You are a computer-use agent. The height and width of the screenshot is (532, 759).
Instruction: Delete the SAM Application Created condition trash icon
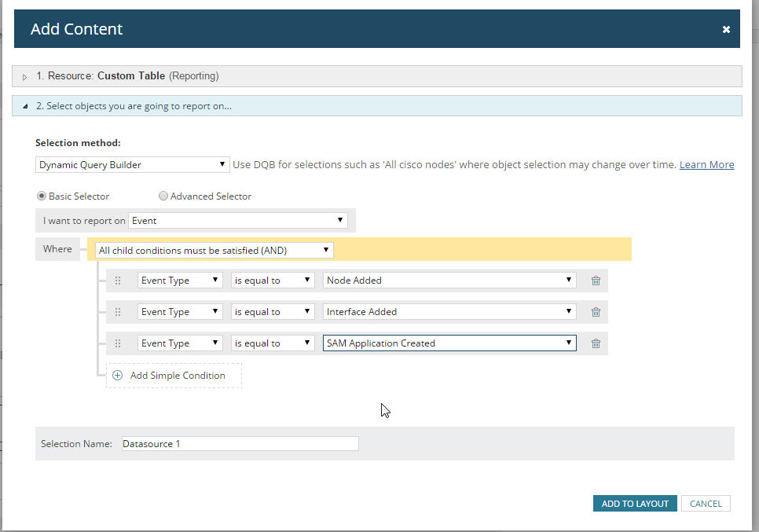click(596, 343)
